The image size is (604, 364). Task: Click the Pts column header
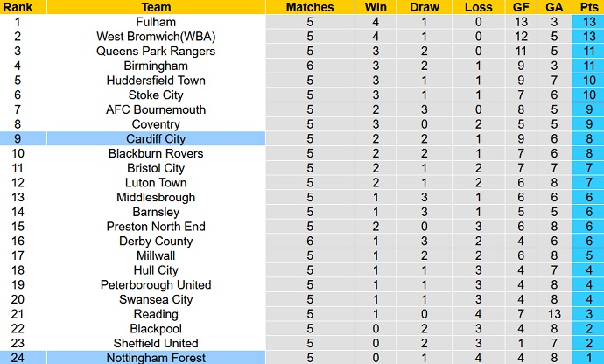[588, 7]
